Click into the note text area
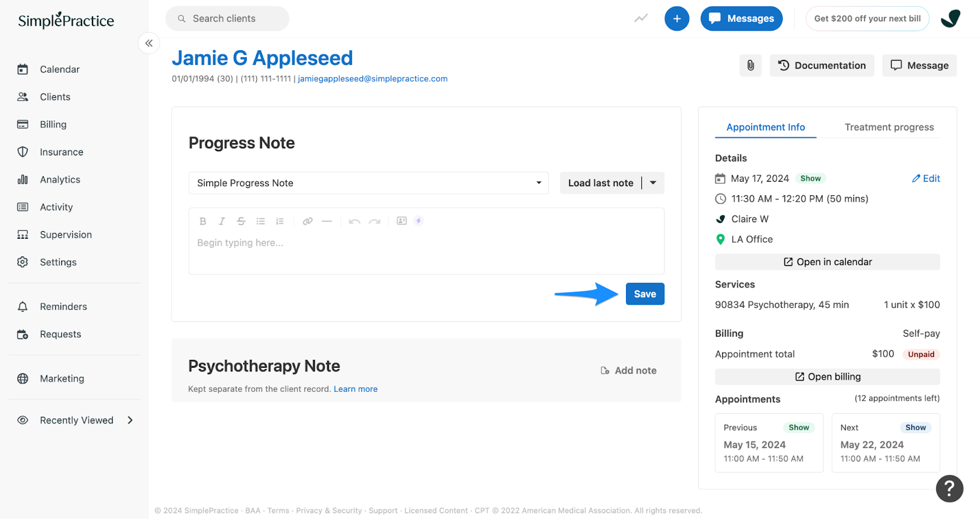Viewport: 980px width, 519px height. pos(426,252)
